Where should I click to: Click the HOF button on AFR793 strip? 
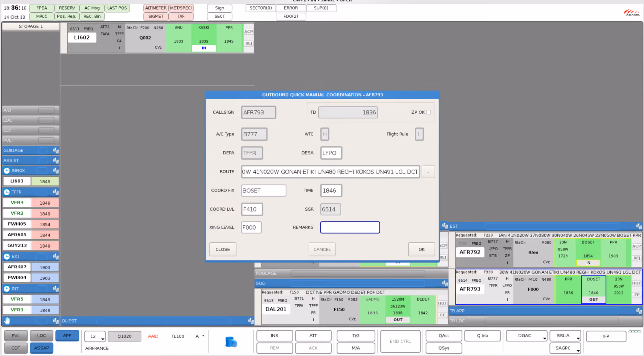coord(636,283)
